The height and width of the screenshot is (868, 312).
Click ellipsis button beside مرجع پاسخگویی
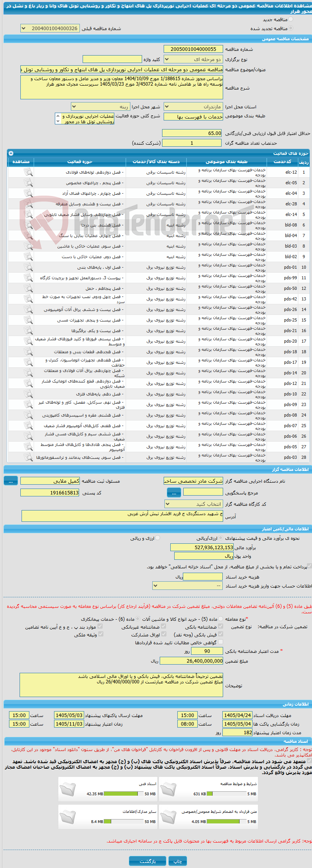click(174, 492)
